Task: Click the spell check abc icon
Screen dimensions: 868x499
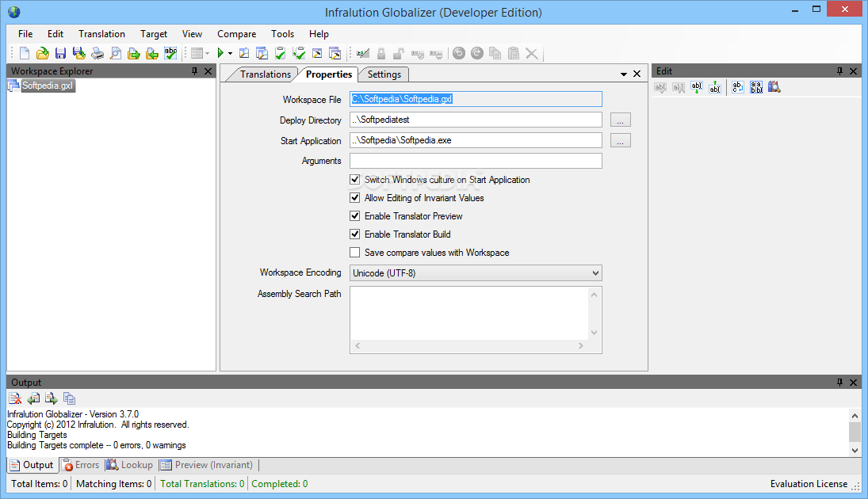Action: click(x=170, y=53)
